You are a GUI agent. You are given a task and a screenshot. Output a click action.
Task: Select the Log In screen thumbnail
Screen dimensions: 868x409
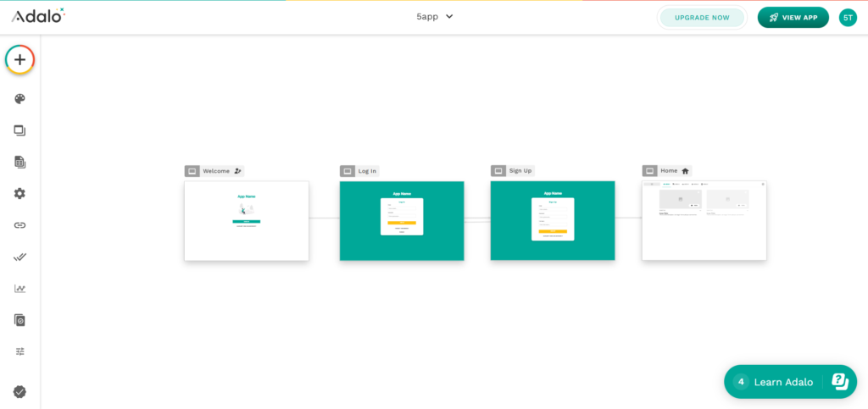402,220
